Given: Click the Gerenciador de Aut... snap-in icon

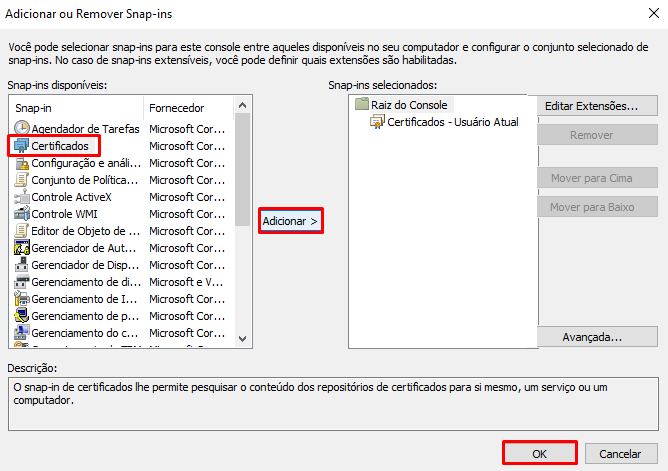Looking at the screenshot, I should (22, 248).
